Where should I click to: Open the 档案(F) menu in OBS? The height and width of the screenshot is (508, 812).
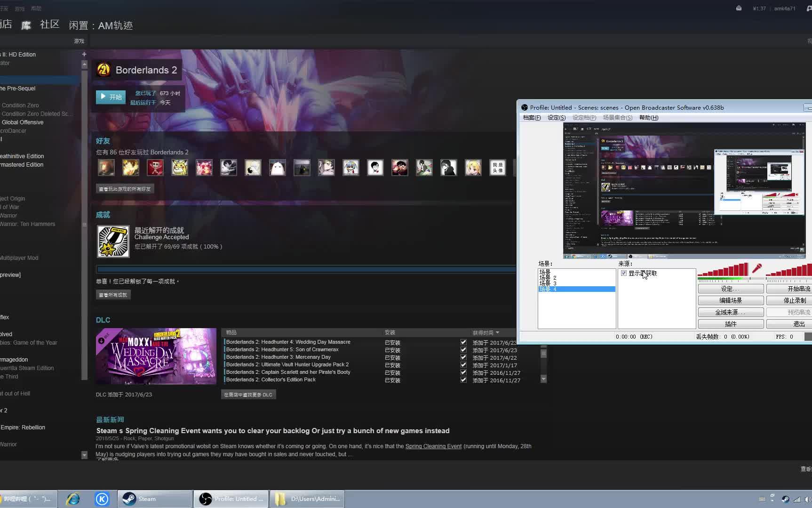[532, 118]
